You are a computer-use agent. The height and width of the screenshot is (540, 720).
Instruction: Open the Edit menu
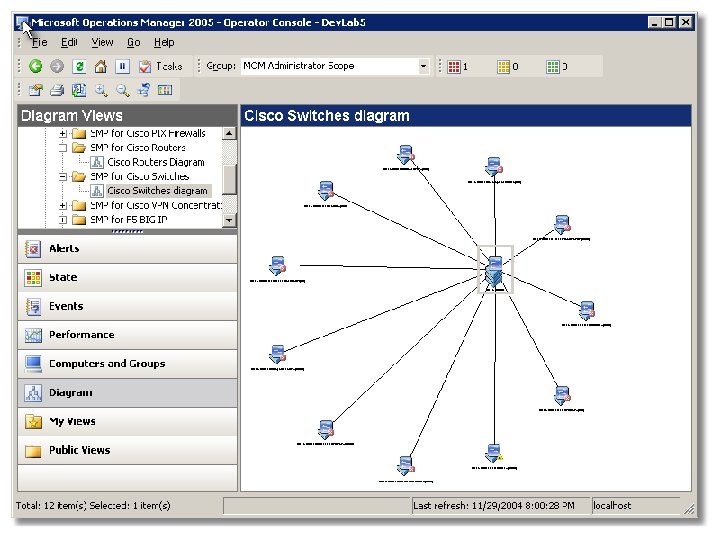coord(69,42)
